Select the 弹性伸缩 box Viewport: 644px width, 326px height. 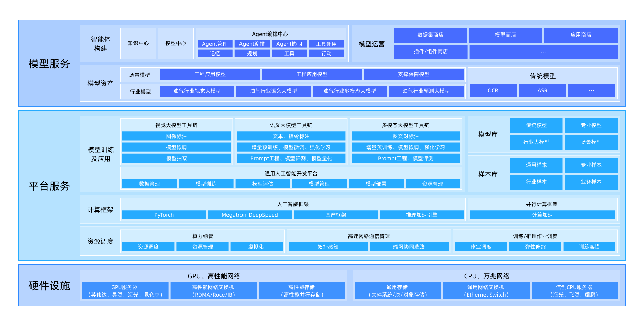(535, 247)
